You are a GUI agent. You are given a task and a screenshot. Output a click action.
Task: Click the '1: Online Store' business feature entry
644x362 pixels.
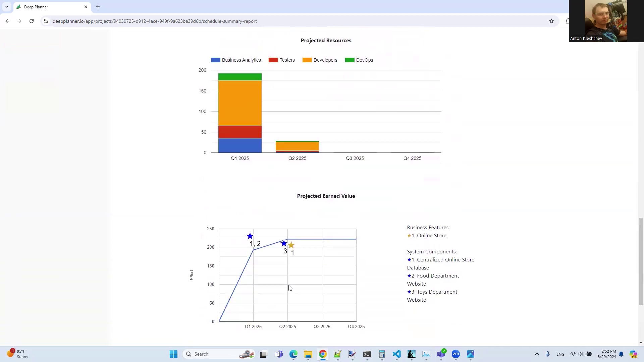[x=427, y=236]
